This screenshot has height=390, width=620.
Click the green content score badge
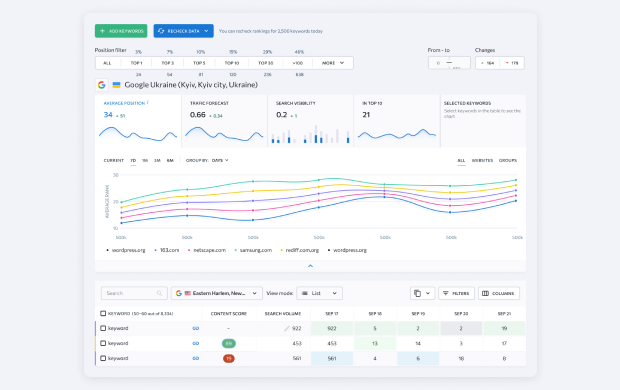(x=229, y=343)
